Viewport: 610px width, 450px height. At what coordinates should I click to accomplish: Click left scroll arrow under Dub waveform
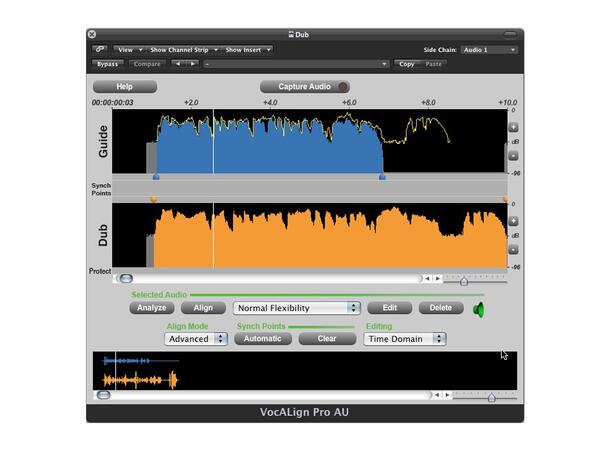(428, 278)
